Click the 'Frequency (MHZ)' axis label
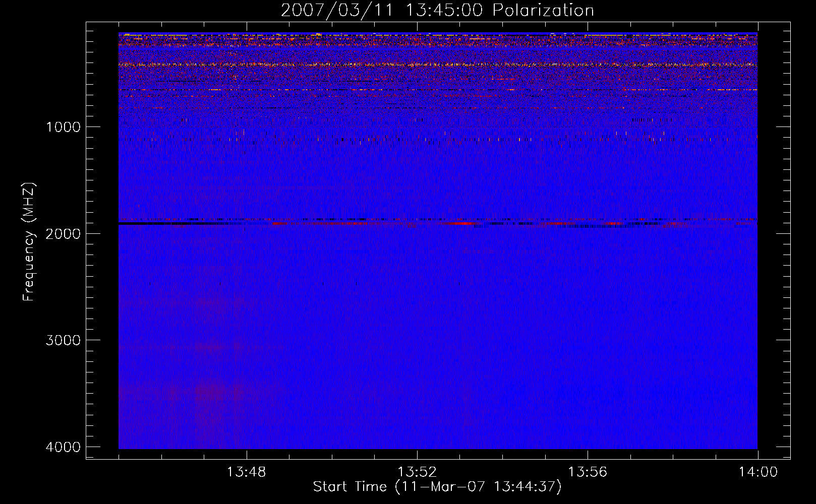This screenshot has width=816, height=504. tap(29, 242)
